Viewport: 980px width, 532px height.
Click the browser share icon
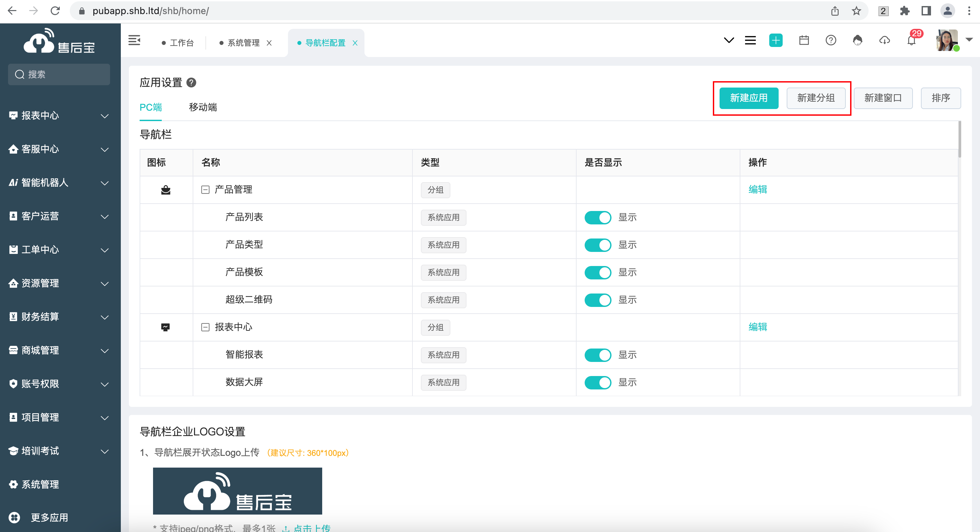(x=835, y=11)
